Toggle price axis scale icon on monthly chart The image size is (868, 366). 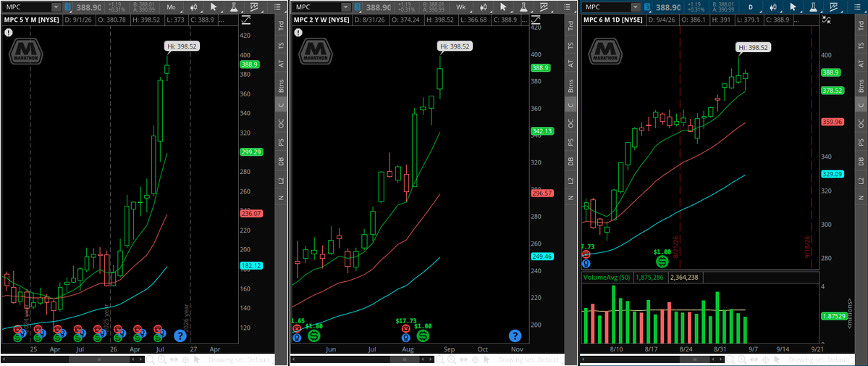pyautogui.click(x=246, y=20)
